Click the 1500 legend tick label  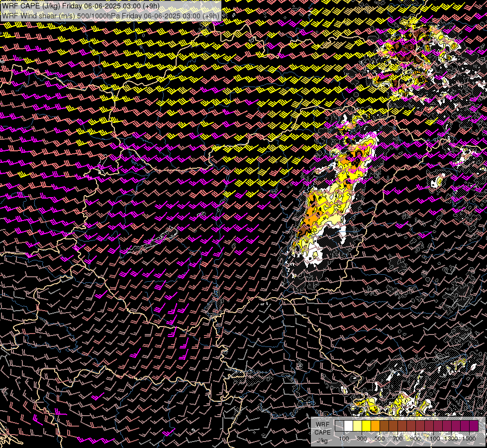[x=469, y=439]
